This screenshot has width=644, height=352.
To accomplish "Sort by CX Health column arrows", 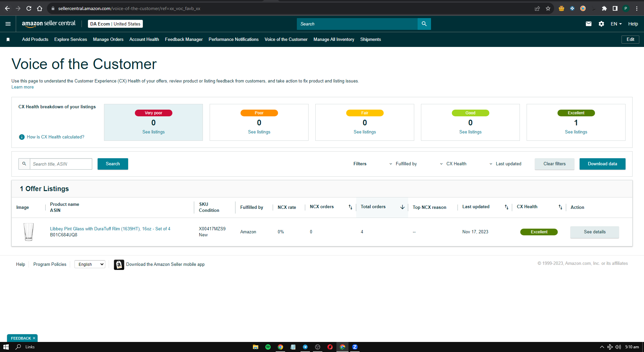I will tap(560, 207).
